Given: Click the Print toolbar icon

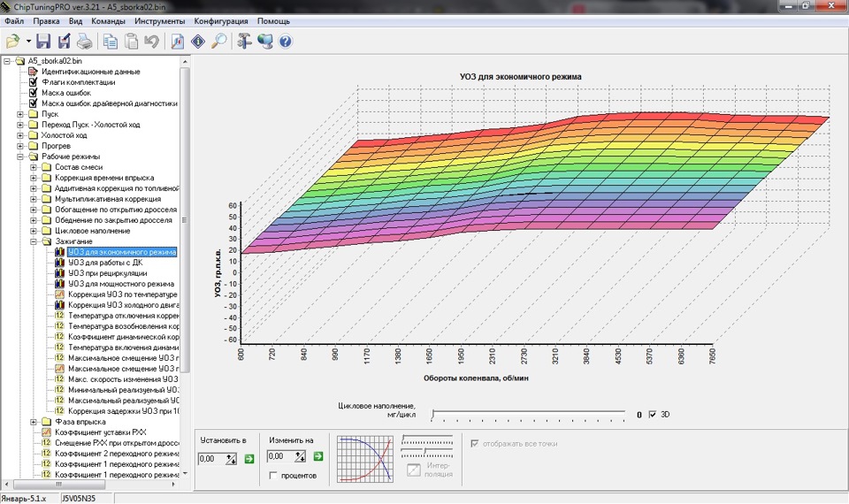Looking at the screenshot, I should 84,42.
